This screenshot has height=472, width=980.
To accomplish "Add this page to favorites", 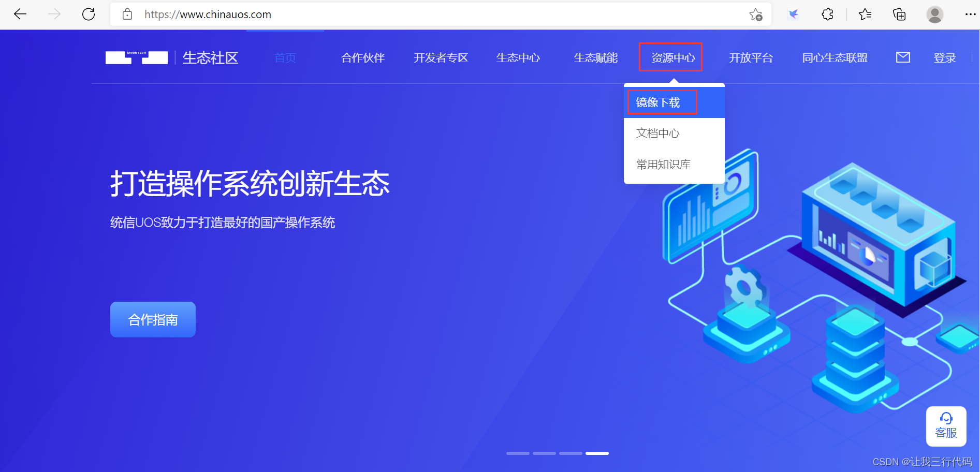I will pyautogui.click(x=756, y=14).
